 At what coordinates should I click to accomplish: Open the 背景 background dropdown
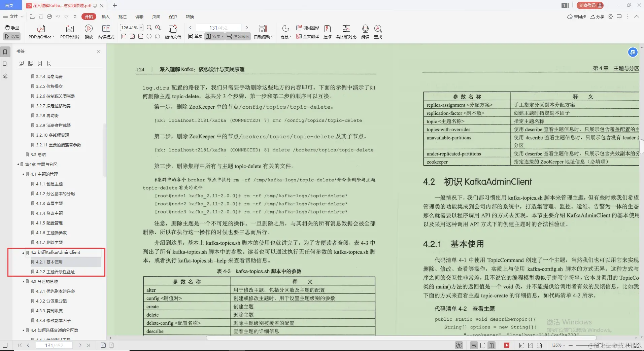285,32
